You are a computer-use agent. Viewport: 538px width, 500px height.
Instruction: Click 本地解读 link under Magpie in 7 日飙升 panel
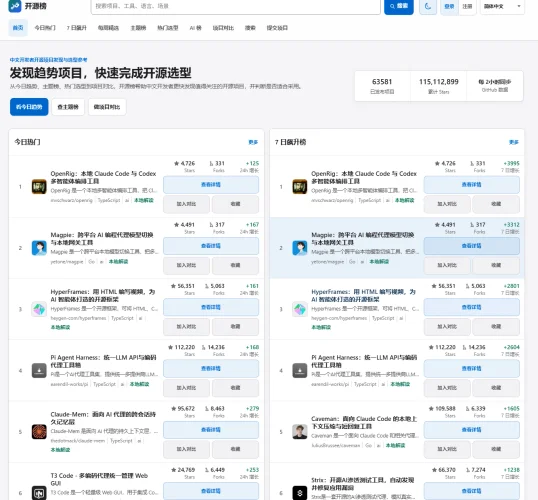coord(379,261)
